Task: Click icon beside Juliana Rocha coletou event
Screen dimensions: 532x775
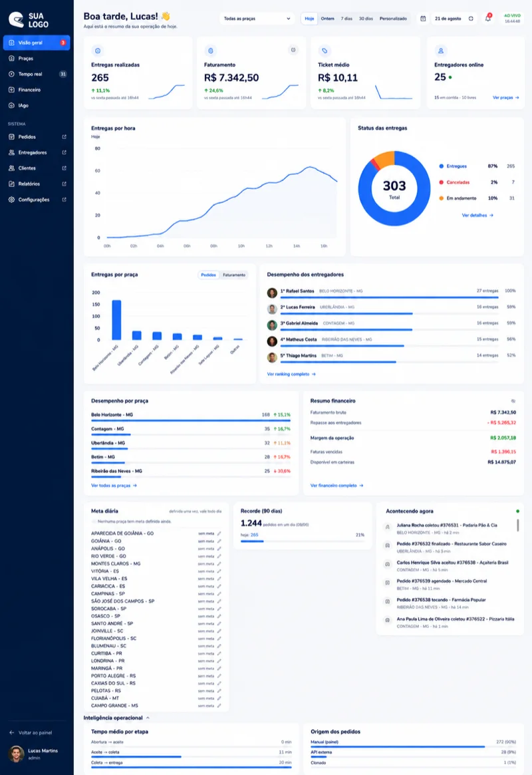Action: pos(388,527)
